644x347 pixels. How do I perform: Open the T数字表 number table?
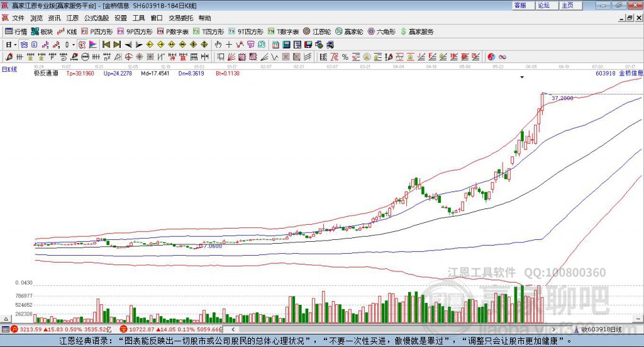(284, 31)
